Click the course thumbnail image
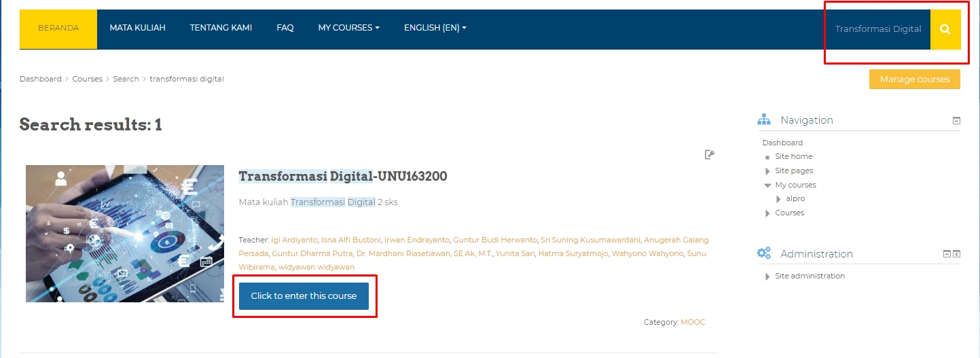The height and width of the screenshot is (358, 980). point(125,234)
